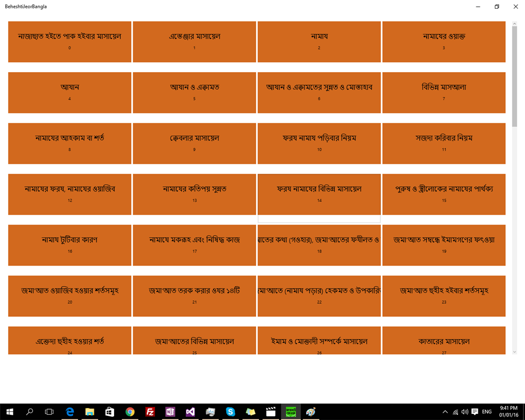Select the ক্বেবলার মাসায়েল tile numbered 9

pos(195,144)
